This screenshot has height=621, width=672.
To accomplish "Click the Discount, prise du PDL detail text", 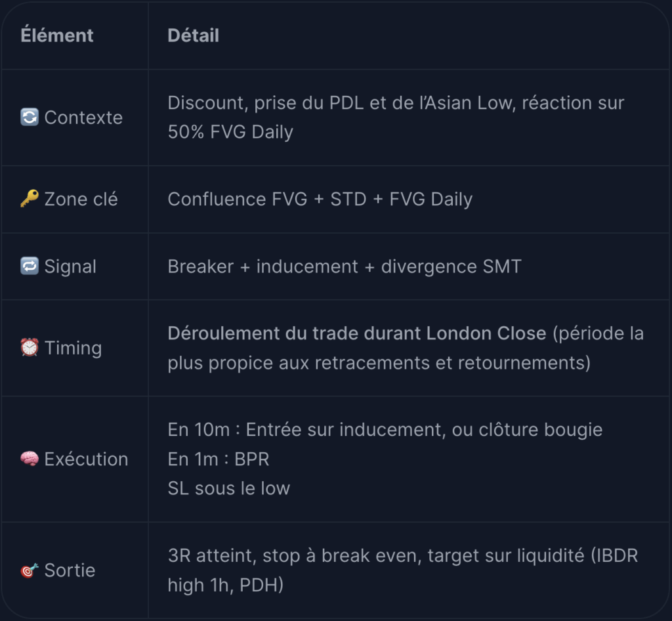I will click(x=396, y=118).
